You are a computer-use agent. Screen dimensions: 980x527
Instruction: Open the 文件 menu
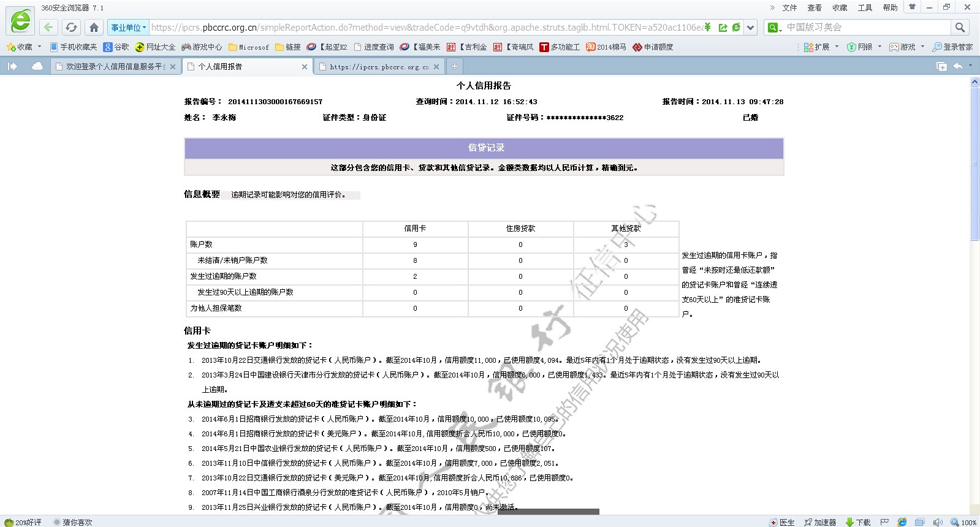[789, 7]
